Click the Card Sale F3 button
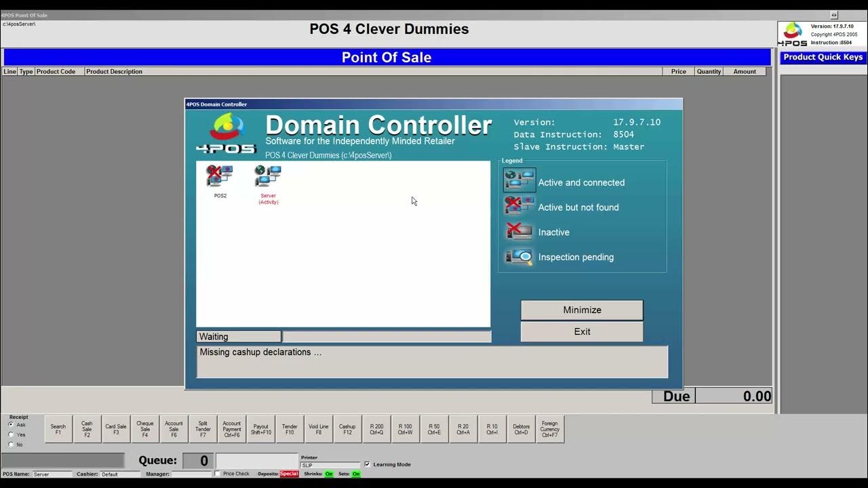Screen dimensions: 868x488 coord(116,429)
